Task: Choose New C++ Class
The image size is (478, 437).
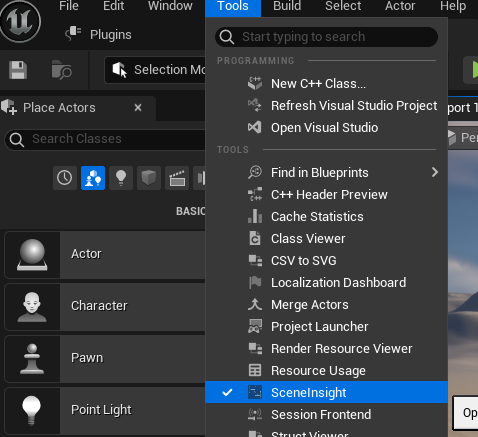Action: (326, 84)
